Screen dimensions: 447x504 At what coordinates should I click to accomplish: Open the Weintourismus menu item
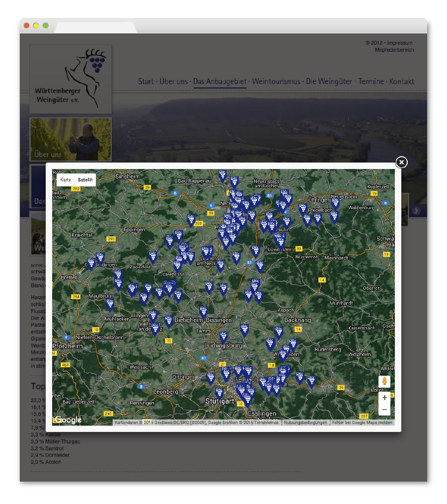(x=276, y=82)
